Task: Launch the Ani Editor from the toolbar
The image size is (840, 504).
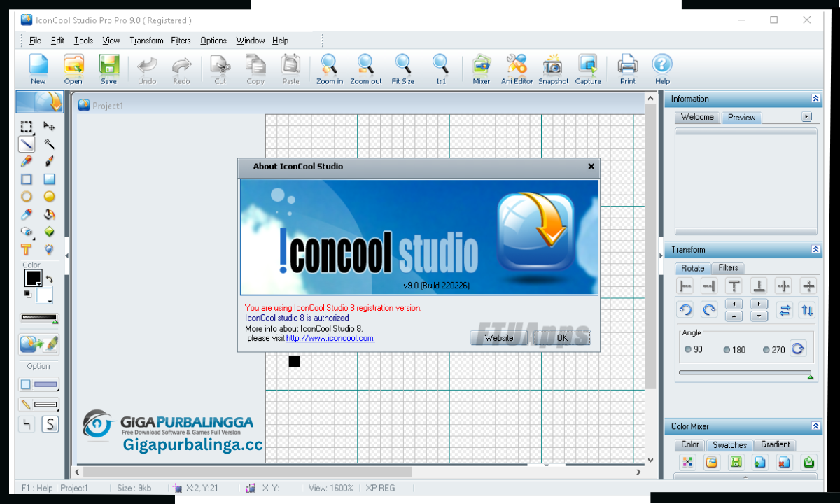Action: coord(517,69)
